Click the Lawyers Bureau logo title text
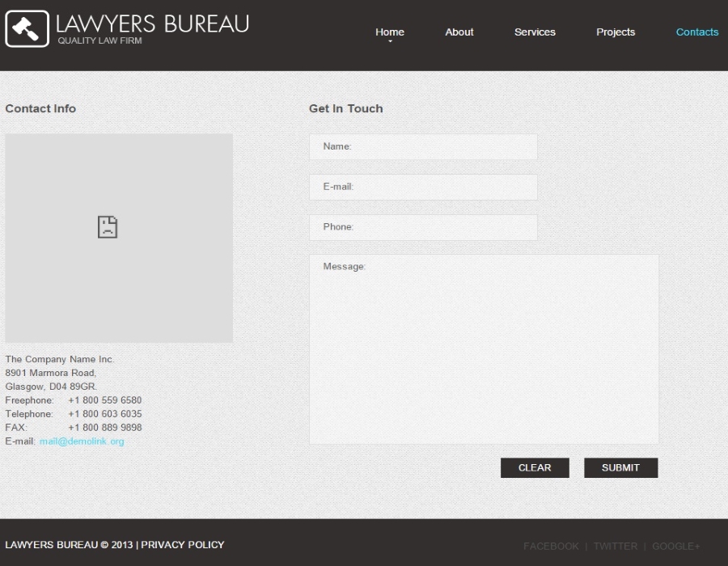Image resolution: width=728 pixels, height=566 pixels. coord(152,23)
